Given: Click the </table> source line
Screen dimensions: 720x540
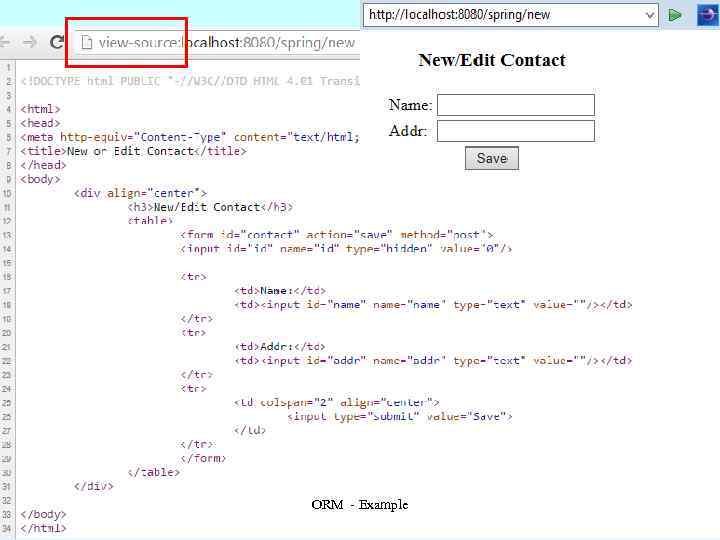Looking at the screenshot, I should pyautogui.click(x=154, y=472).
